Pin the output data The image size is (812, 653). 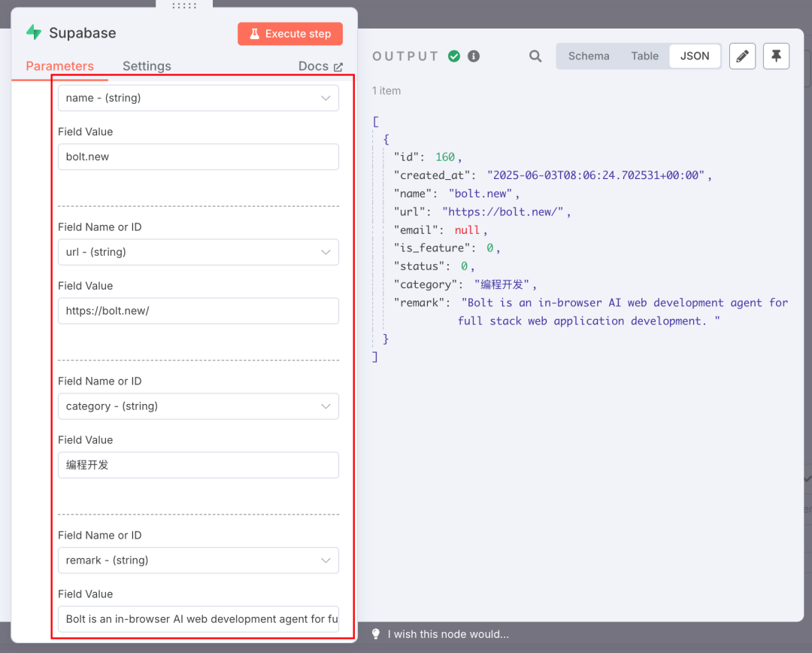(776, 56)
